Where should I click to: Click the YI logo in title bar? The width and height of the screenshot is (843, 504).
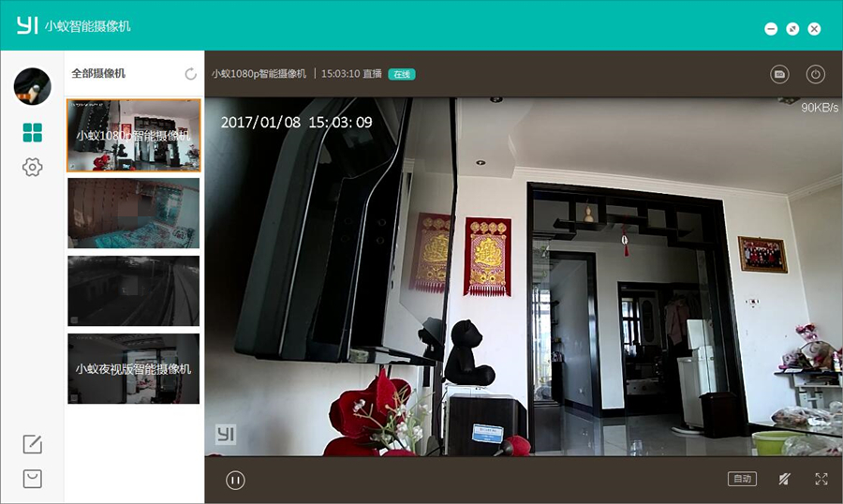point(27,24)
